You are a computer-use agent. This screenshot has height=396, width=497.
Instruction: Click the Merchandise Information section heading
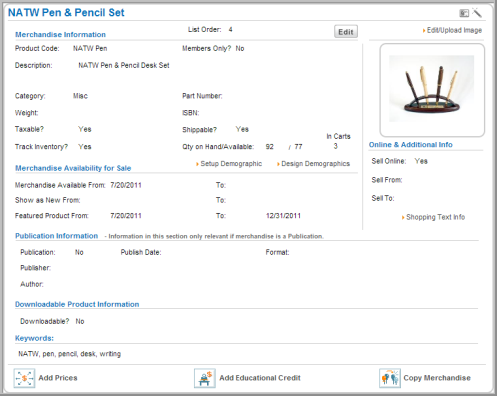coord(60,35)
